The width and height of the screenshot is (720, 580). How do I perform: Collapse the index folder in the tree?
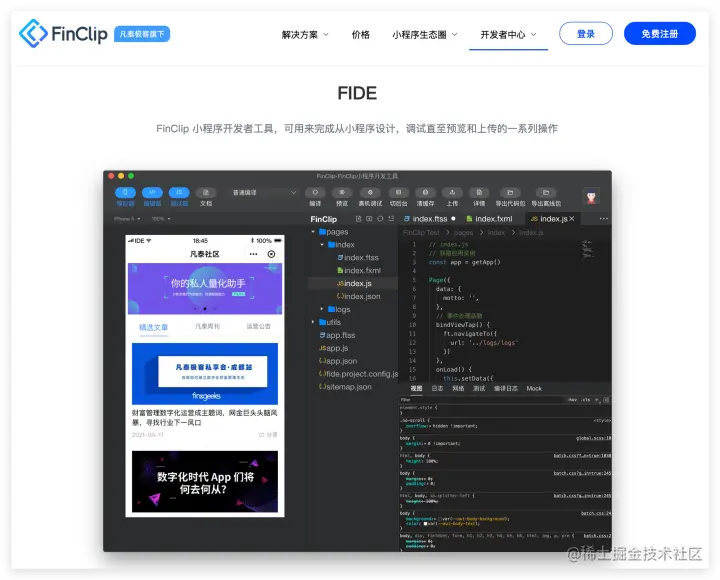[x=322, y=245]
